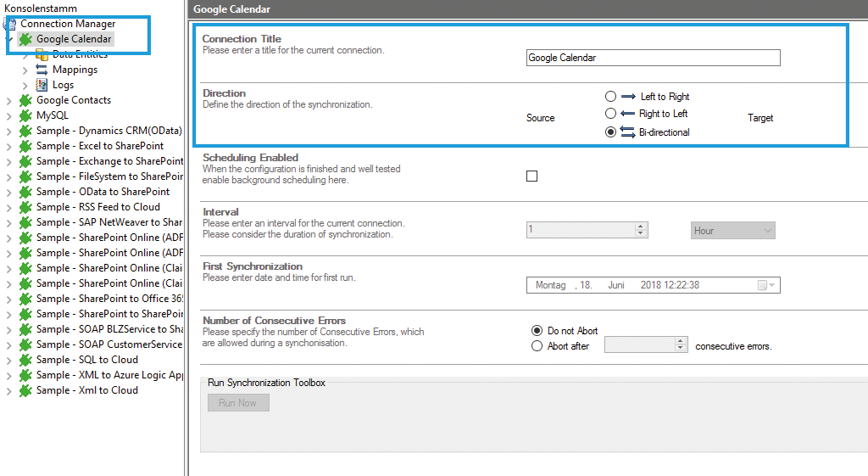Increase the Interval value with up arrow
The width and height of the screenshot is (868, 476).
pyautogui.click(x=641, y=227)
